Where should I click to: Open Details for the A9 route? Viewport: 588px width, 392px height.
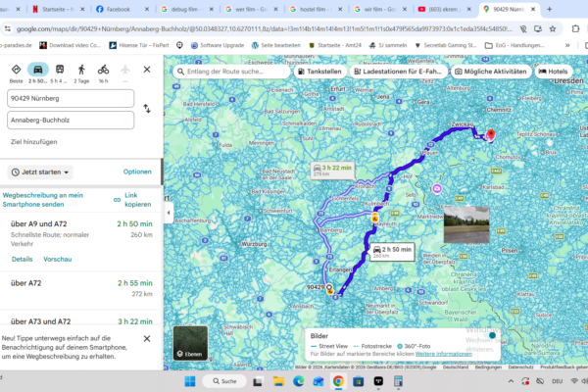[23, 259]
